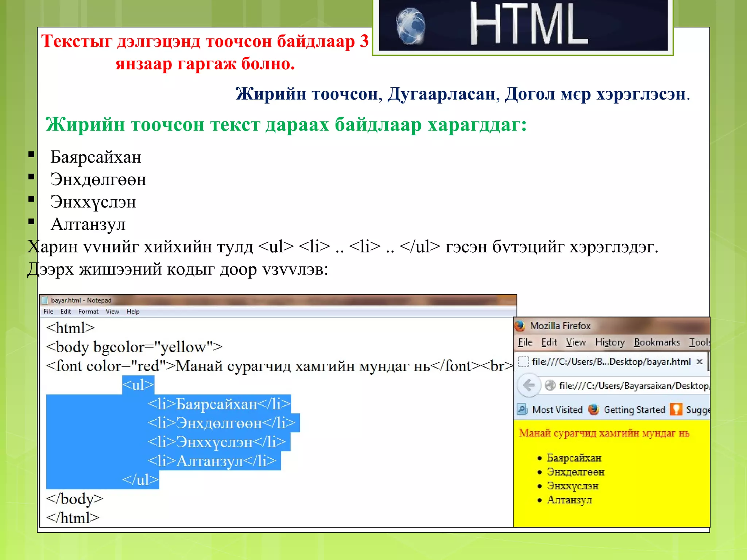Click the Most Visited bookmark icon
The height and width of the screenshot is (560, 747).
[522, 409]
